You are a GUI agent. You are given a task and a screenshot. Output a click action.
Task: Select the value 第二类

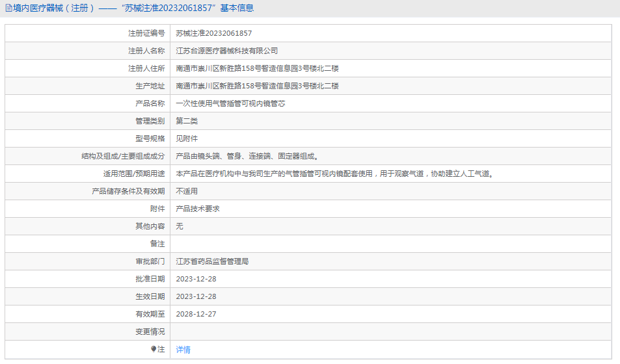187,121
